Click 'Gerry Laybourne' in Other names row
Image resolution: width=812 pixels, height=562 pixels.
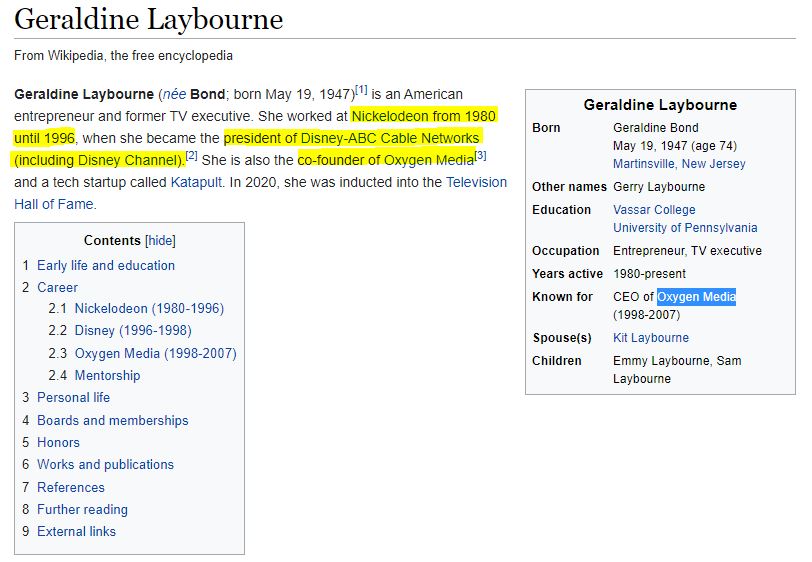659,187
